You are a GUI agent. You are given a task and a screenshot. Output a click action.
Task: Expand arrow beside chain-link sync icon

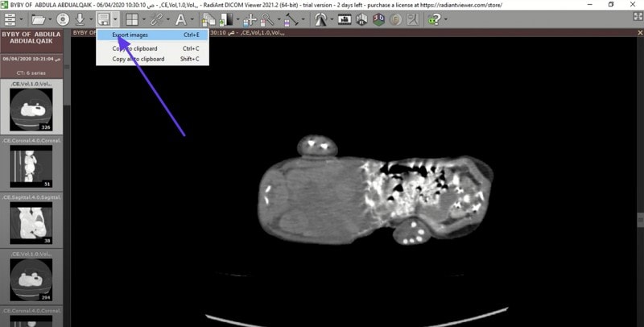167,19
